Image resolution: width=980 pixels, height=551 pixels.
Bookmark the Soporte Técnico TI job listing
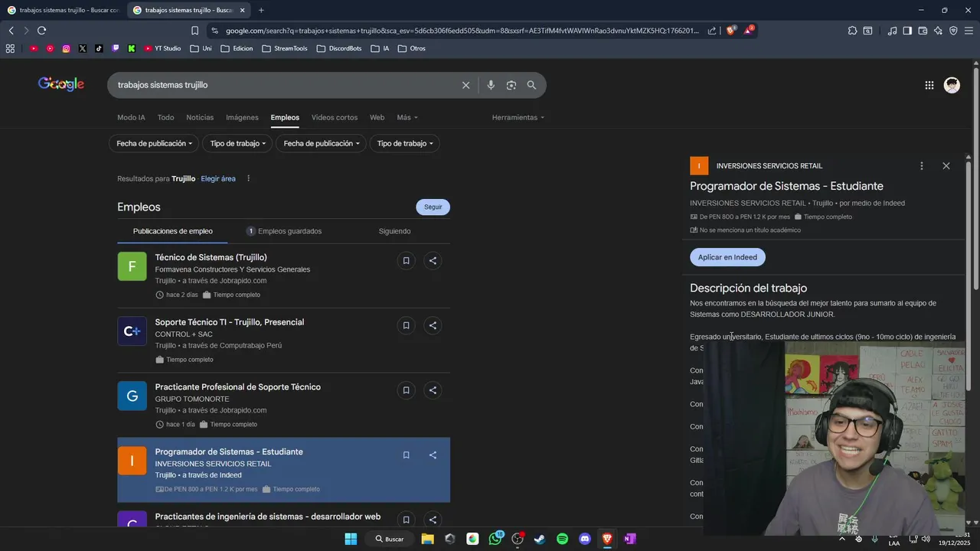tap(406, 325)
